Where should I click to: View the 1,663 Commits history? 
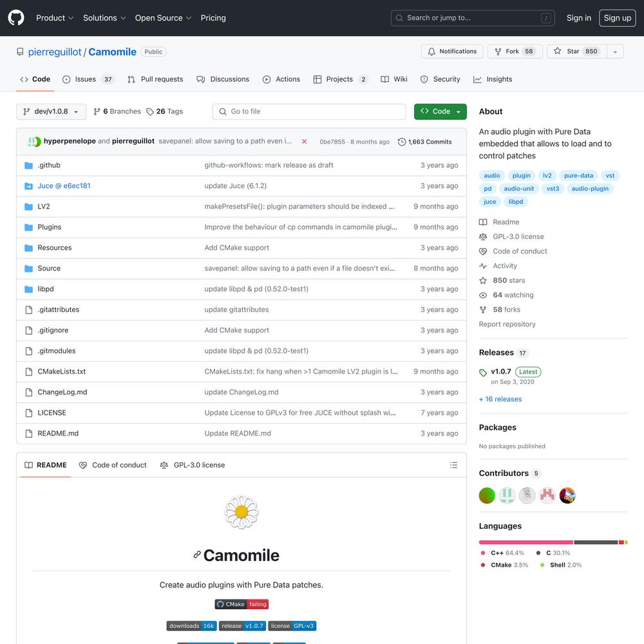click(424, 142)
